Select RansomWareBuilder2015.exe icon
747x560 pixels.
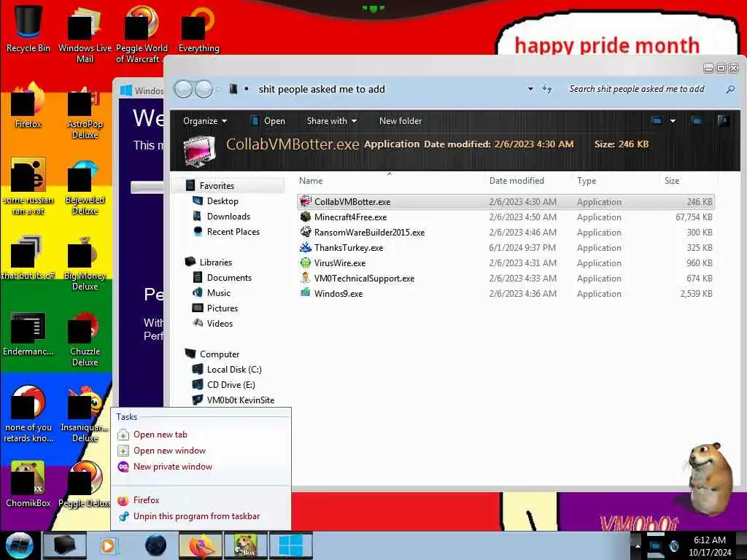[306, 232]
